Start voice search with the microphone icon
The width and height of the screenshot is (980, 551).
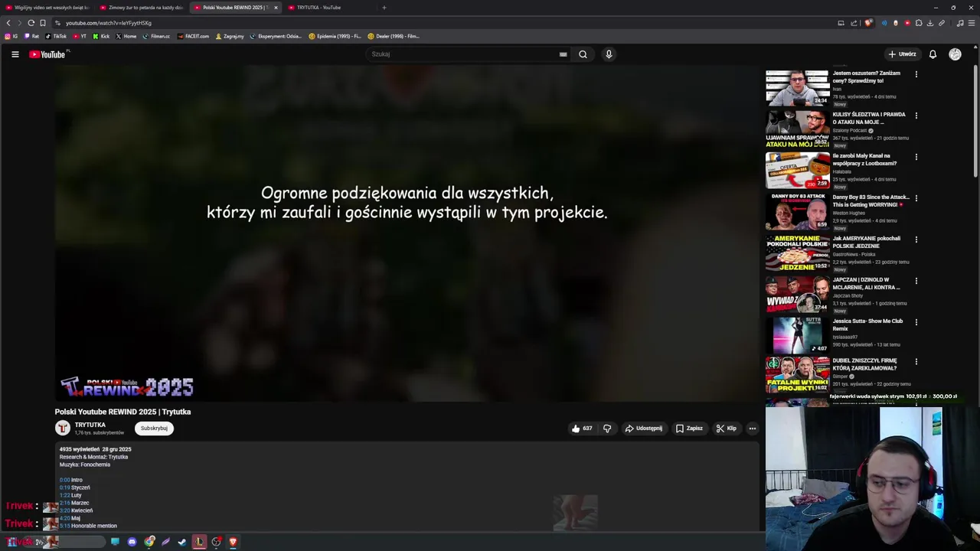tap(609, 54)
